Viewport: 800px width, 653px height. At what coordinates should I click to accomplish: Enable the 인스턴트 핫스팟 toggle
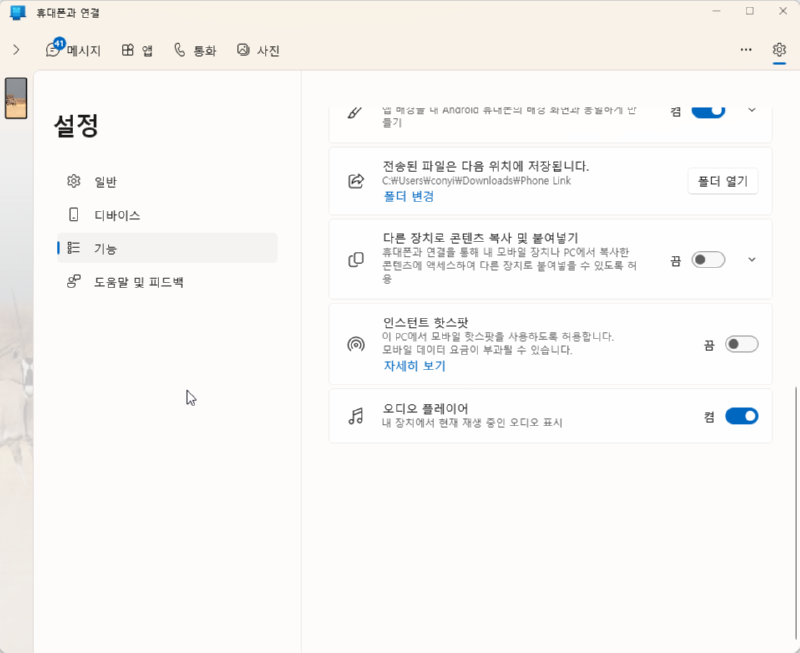741,345
